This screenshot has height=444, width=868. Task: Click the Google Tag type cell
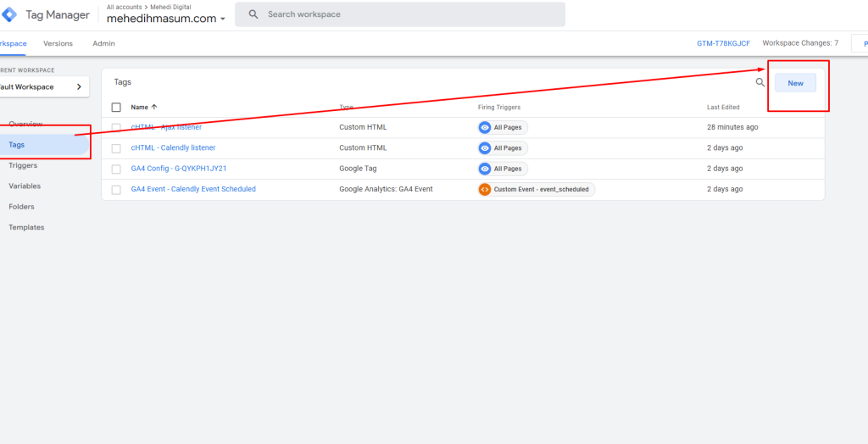point(358,169)
